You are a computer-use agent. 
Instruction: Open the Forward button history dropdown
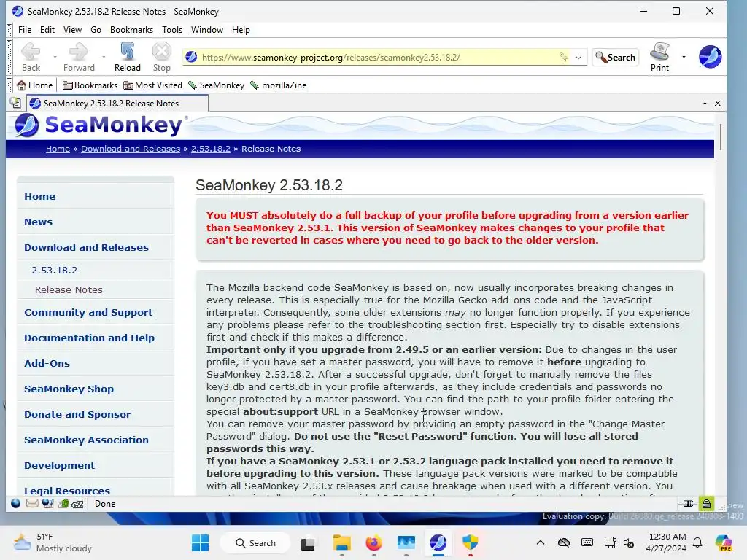104,57
